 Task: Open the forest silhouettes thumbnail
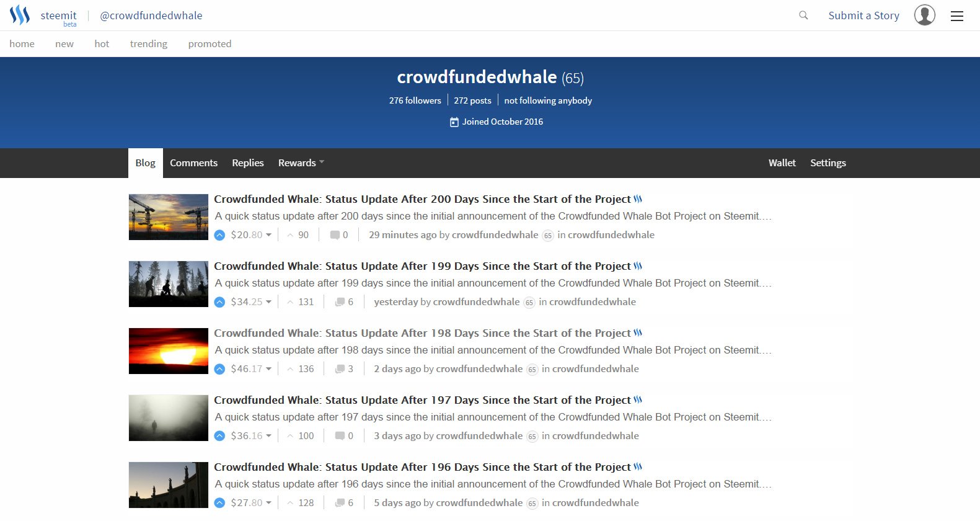pyautogui.click(x=169, y=284)
